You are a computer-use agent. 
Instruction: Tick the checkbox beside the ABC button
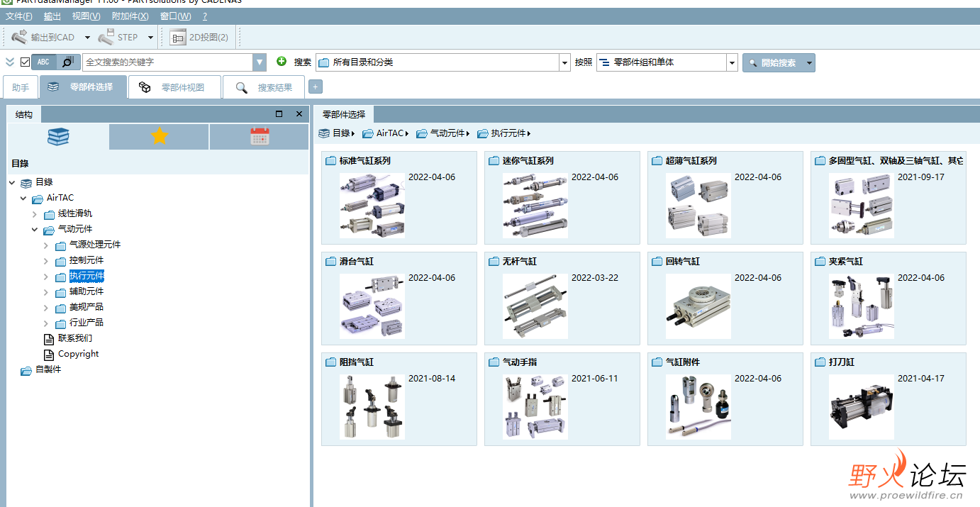pyautogui.click(x=25, y=62)
